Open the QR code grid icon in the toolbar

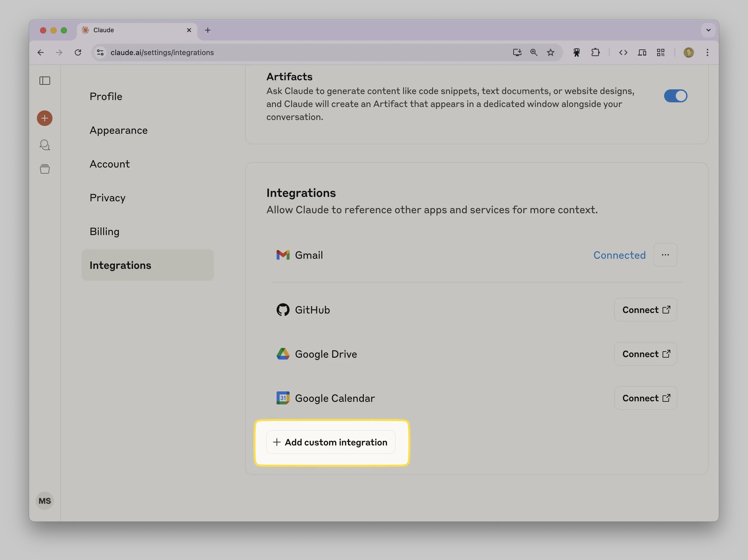click(660, 52)
